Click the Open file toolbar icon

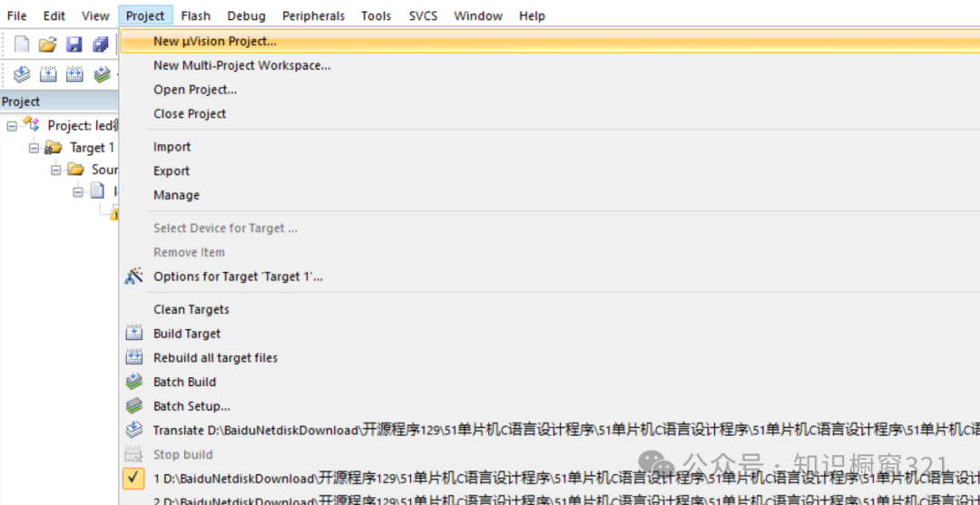coord(48,44)
